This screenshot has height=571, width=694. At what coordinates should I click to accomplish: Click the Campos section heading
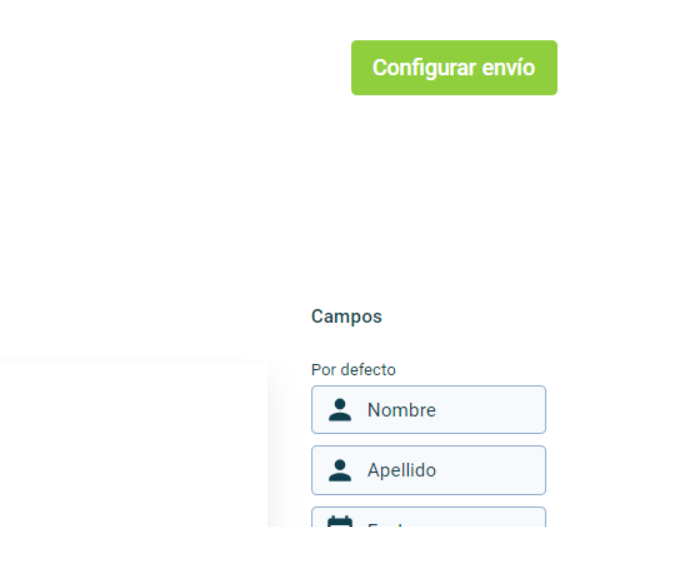(347, 317)
